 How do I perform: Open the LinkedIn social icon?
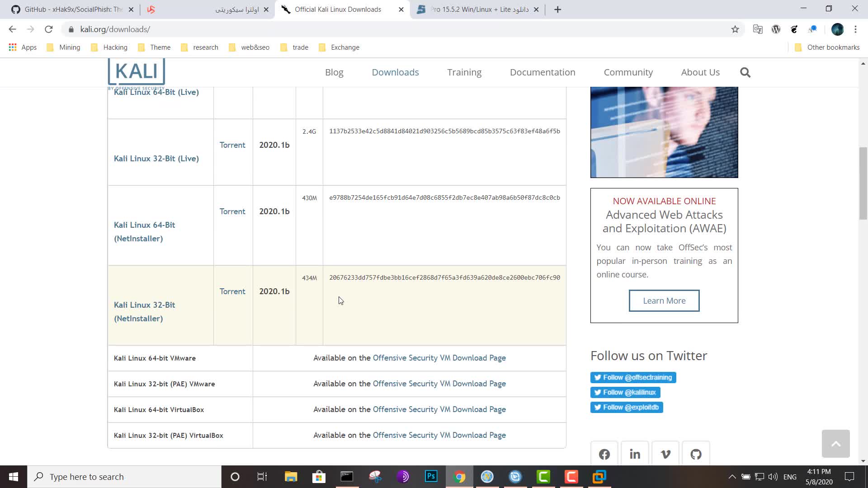(635, 454)
